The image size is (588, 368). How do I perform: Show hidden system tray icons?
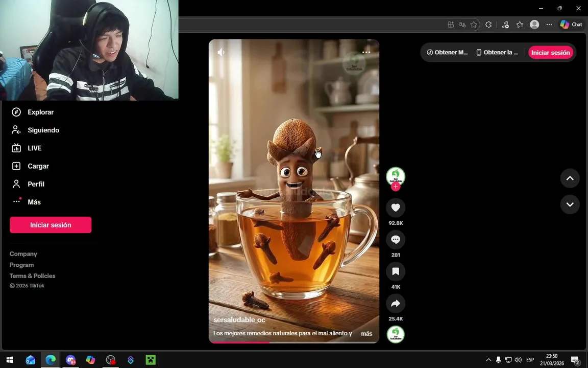pyautogui.click(x=488, y=360)
